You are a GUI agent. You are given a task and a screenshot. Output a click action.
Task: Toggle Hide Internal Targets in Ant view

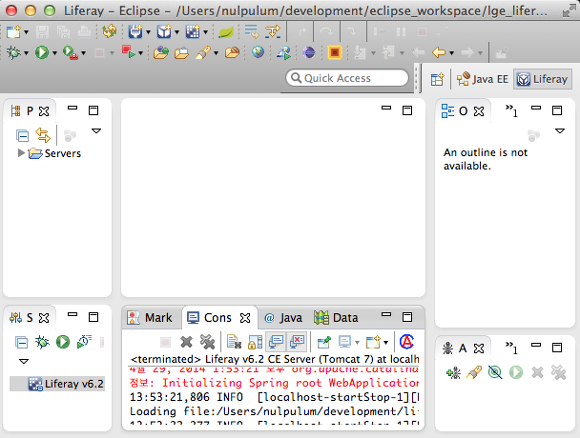pos(495,373)
